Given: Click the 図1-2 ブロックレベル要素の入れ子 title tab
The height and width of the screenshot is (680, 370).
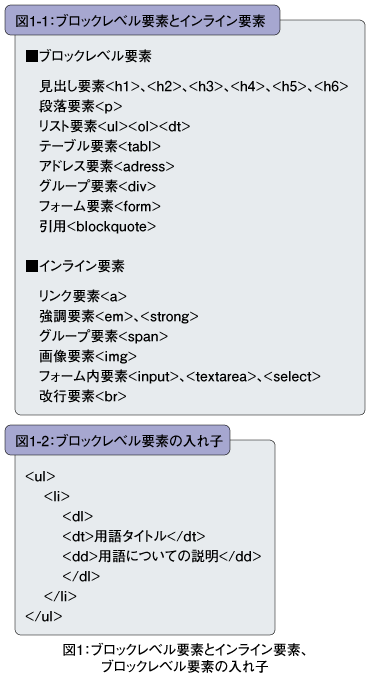Looking at the screenshot, I should pos(118,440).
